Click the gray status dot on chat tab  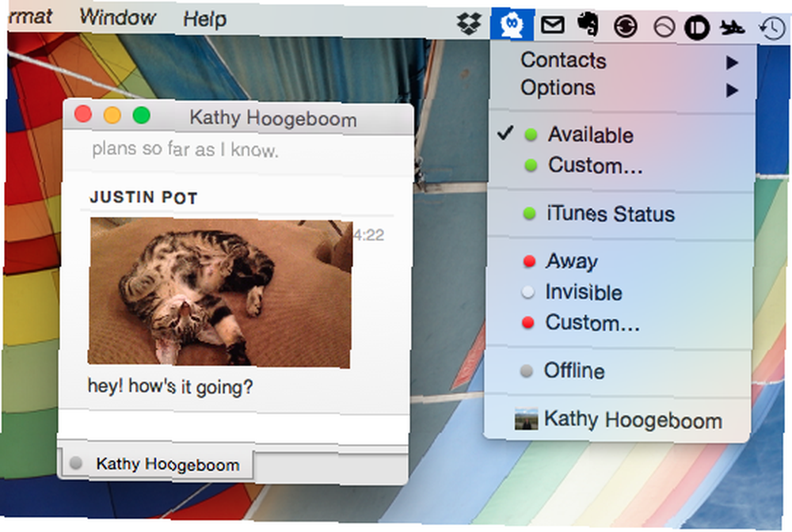76,462
